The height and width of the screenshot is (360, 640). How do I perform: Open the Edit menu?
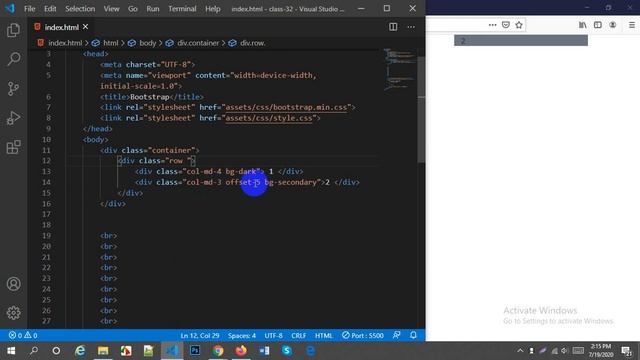tap(50, 9)
